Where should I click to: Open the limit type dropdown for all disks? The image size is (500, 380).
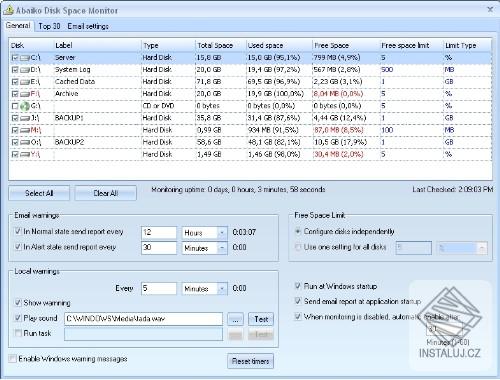(481, 248)
